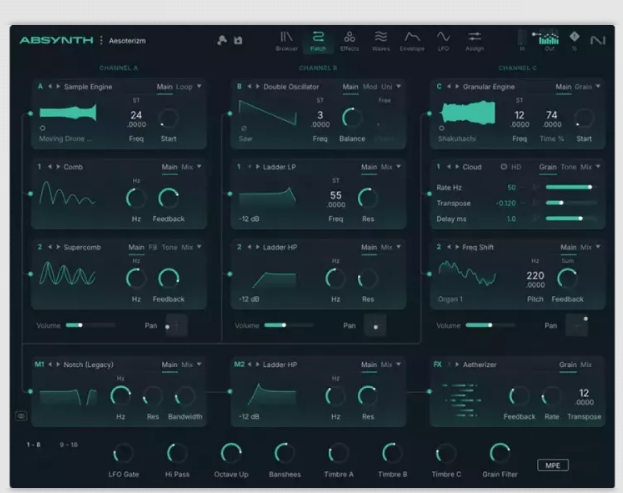Click the save preset icon
623x493 pixels.
(238, 40)
